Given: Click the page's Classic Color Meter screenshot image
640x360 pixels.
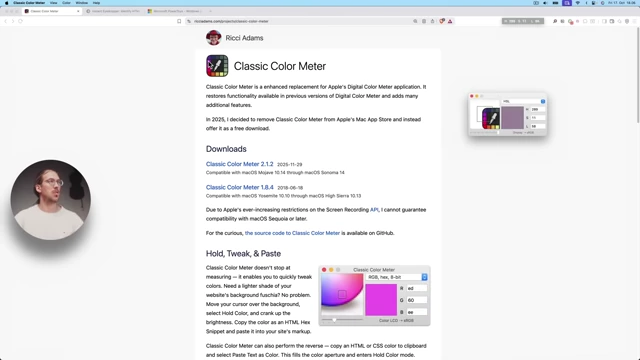Looking at the screenshot, I should (374, 296).
